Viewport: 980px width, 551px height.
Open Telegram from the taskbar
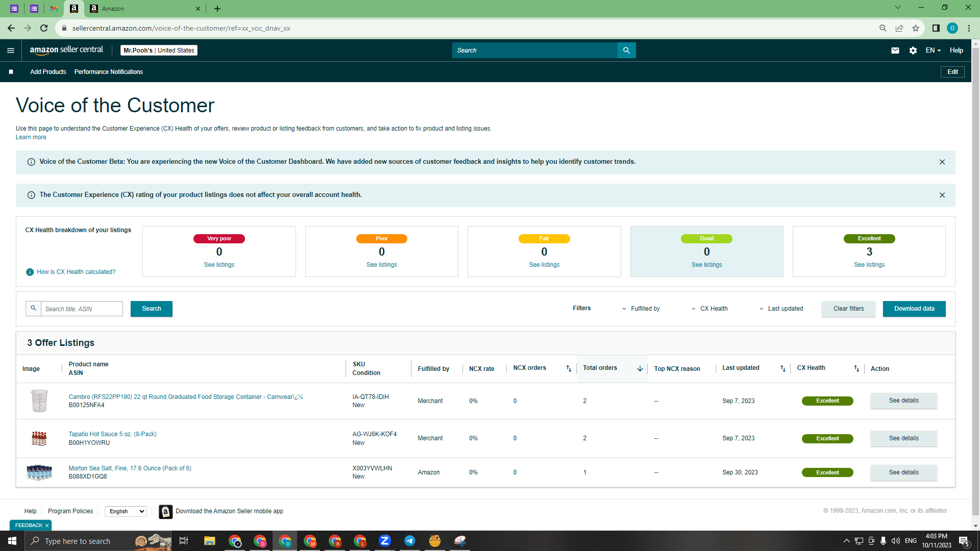pyautogui.click(x=410, y=541)
